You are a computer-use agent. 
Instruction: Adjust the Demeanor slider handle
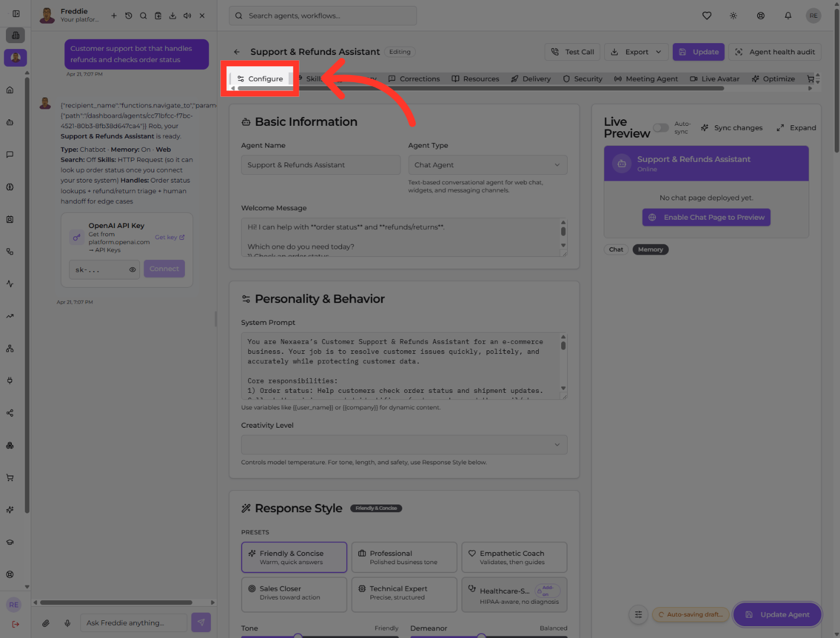[481, 636]
